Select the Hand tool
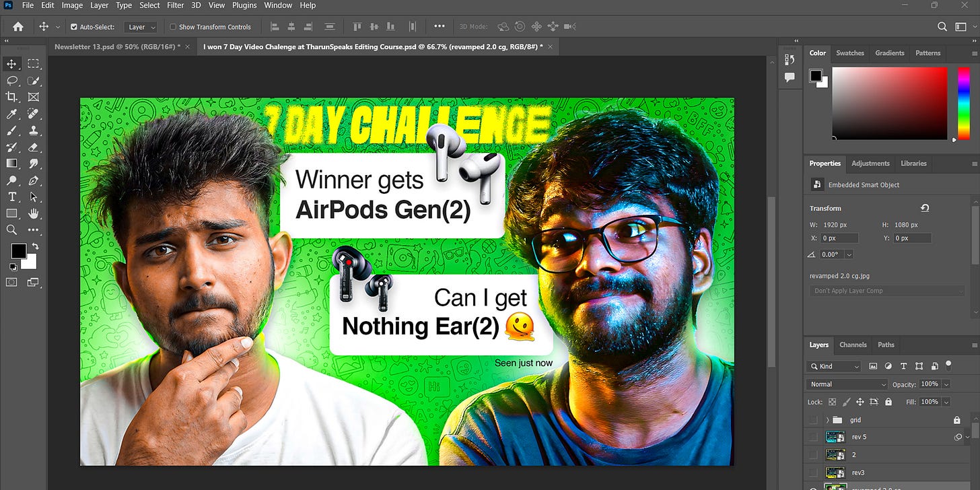The width and height of the screenshot is (980, 490). [33, 213]
